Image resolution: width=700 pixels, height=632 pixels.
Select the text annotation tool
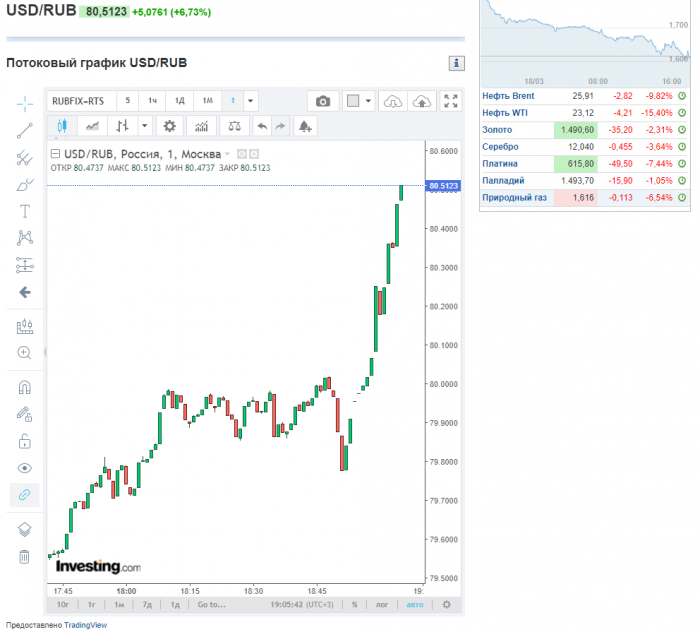pos(25,211)
